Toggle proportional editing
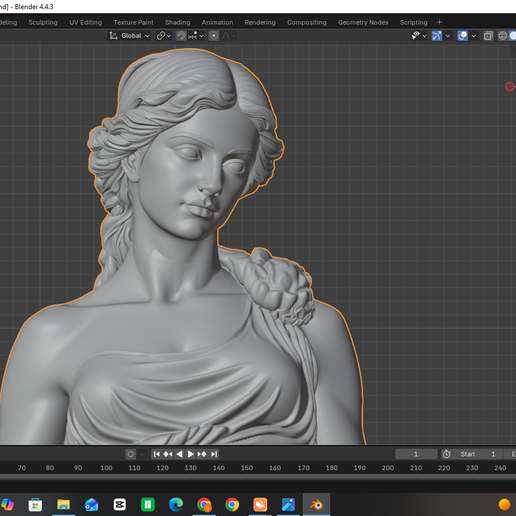Image resolution: width=516 pixels, height=516 pixels. [214, 36]
